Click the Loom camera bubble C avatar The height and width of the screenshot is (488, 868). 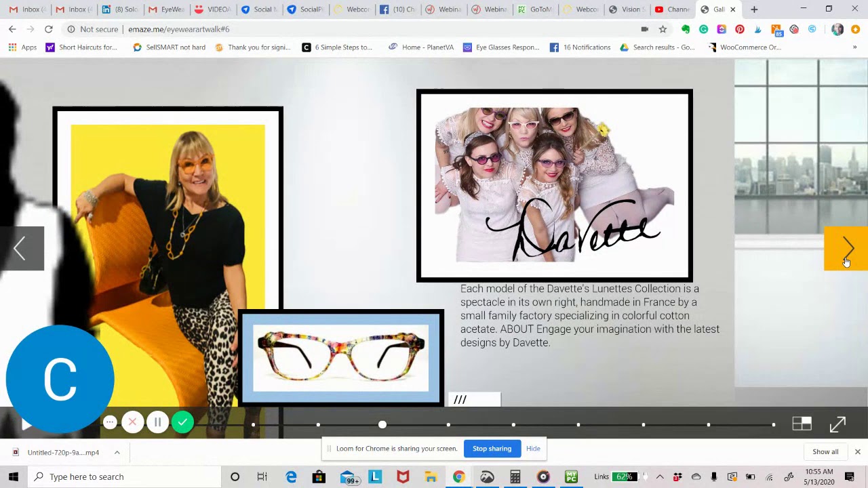click(x=60, y=379)
